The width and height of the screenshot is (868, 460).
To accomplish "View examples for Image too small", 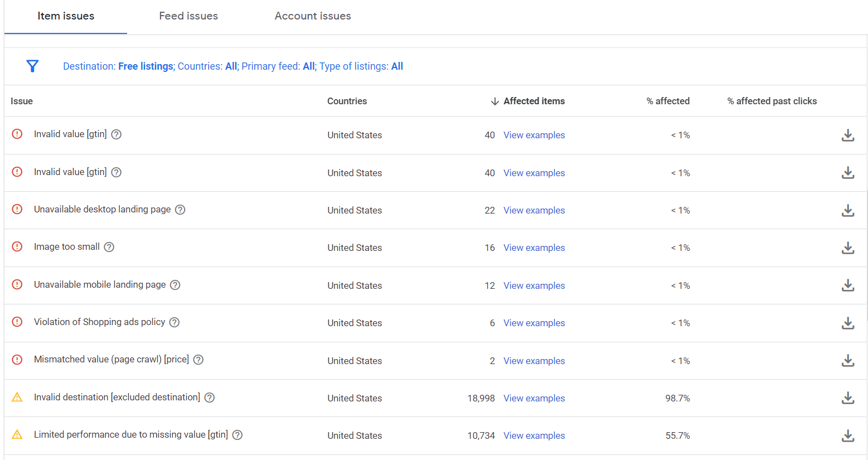I will [534, 248].
